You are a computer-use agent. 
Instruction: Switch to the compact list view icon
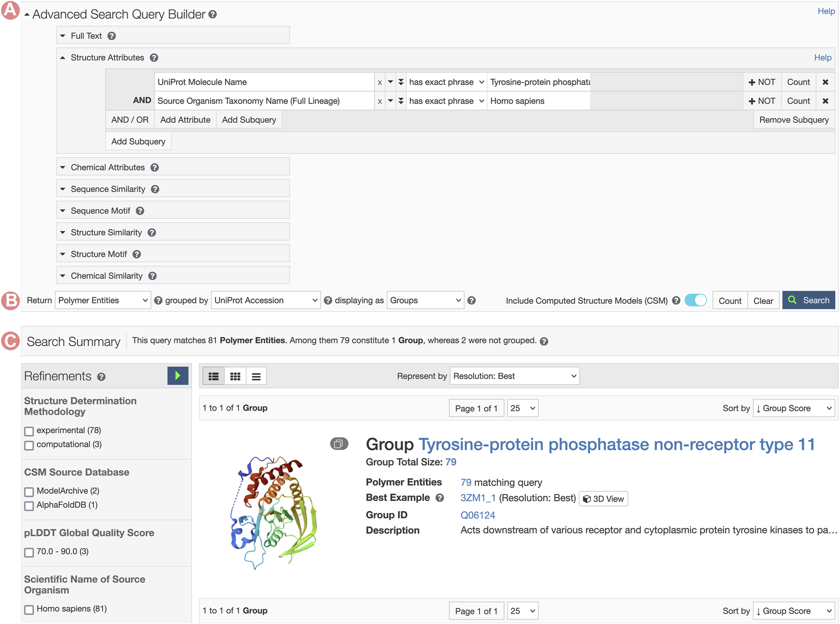pos(256,376)
